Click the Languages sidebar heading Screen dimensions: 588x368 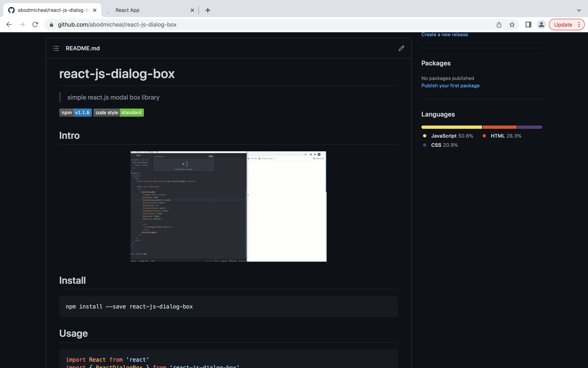(438, 114)
